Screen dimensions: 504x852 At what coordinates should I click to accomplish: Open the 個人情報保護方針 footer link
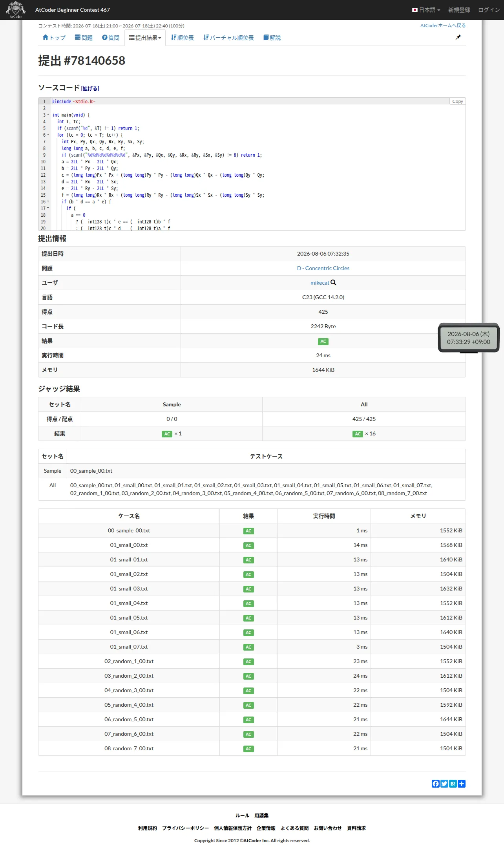(x=233, y=828)
